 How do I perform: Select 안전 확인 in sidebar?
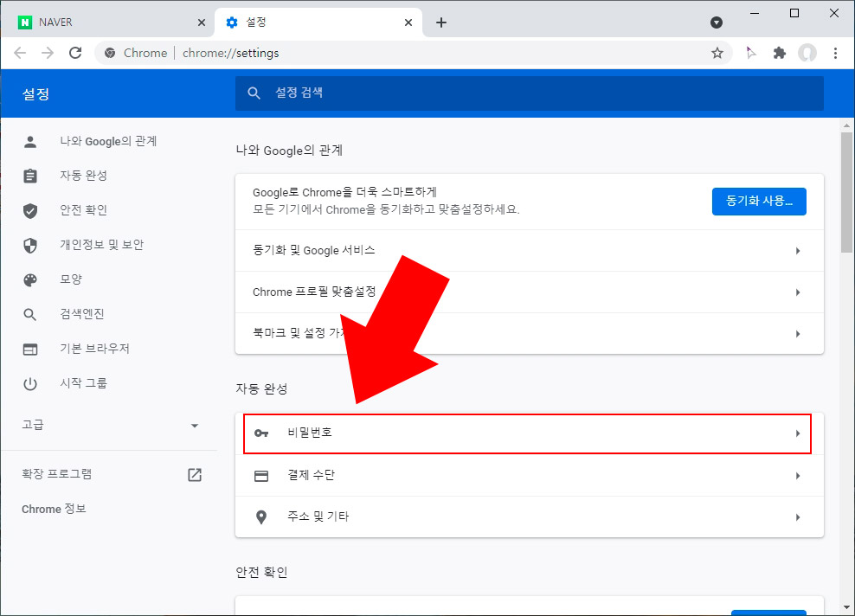pos(83,210)
